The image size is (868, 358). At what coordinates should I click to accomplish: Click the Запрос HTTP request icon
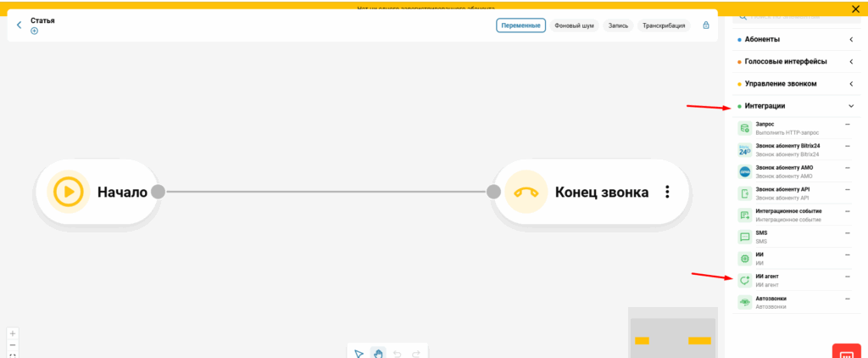click(744, 128)
